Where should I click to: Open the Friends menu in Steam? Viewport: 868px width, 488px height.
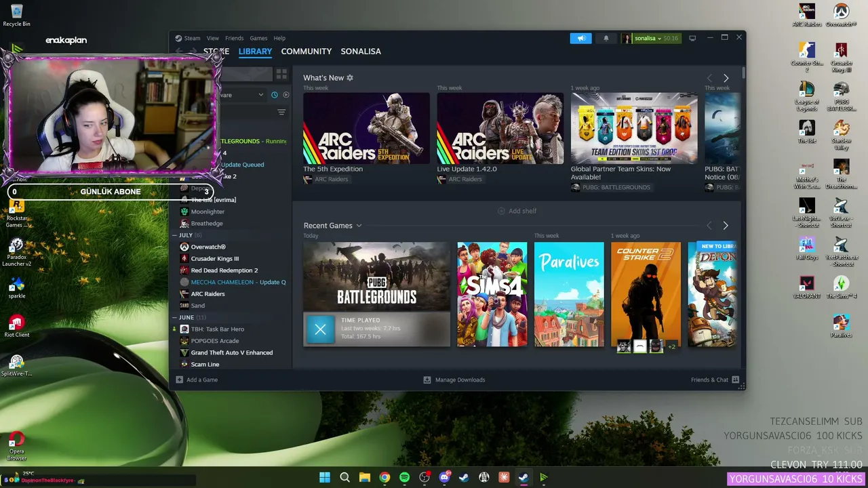[235, 38]
